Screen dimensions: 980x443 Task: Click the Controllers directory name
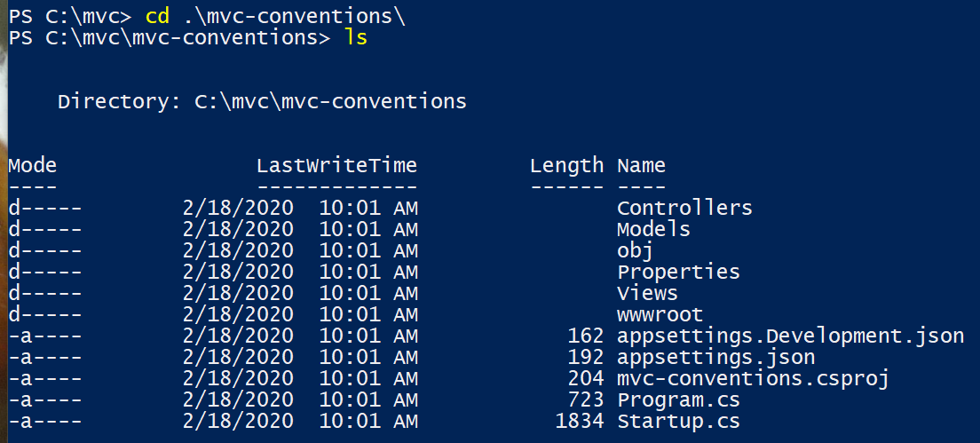(x=684, y=208)
